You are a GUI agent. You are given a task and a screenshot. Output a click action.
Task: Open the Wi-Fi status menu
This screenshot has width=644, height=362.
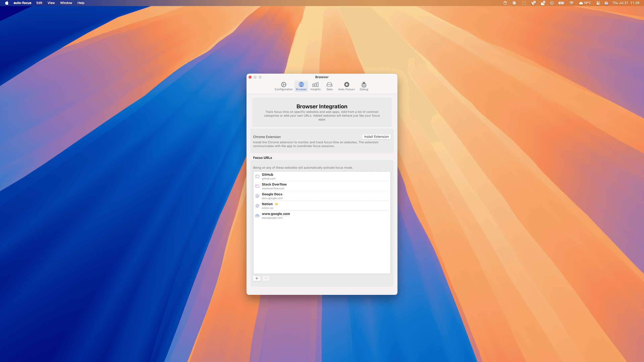pos(572,3)
